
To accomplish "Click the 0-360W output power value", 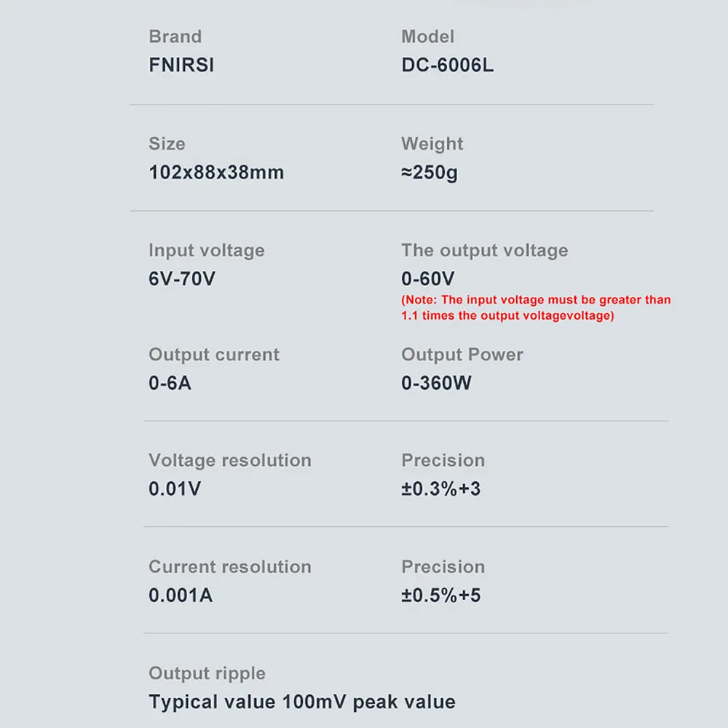I will tap(436, 384).
